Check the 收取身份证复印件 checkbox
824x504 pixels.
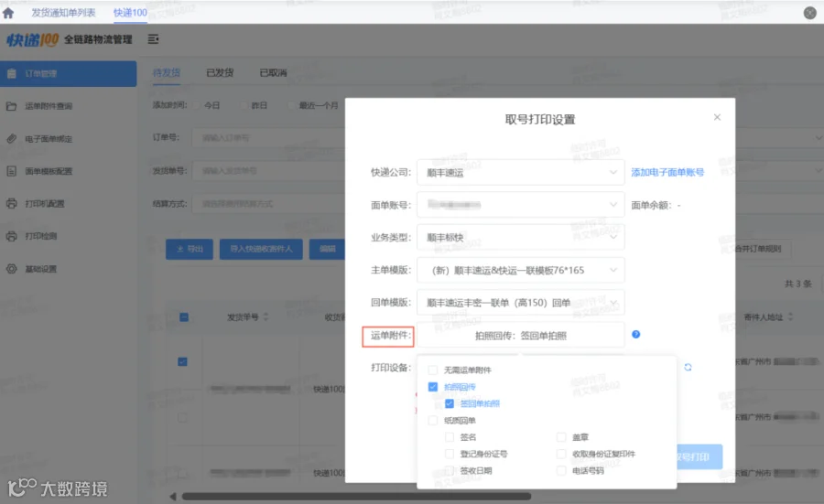point(561,454)
